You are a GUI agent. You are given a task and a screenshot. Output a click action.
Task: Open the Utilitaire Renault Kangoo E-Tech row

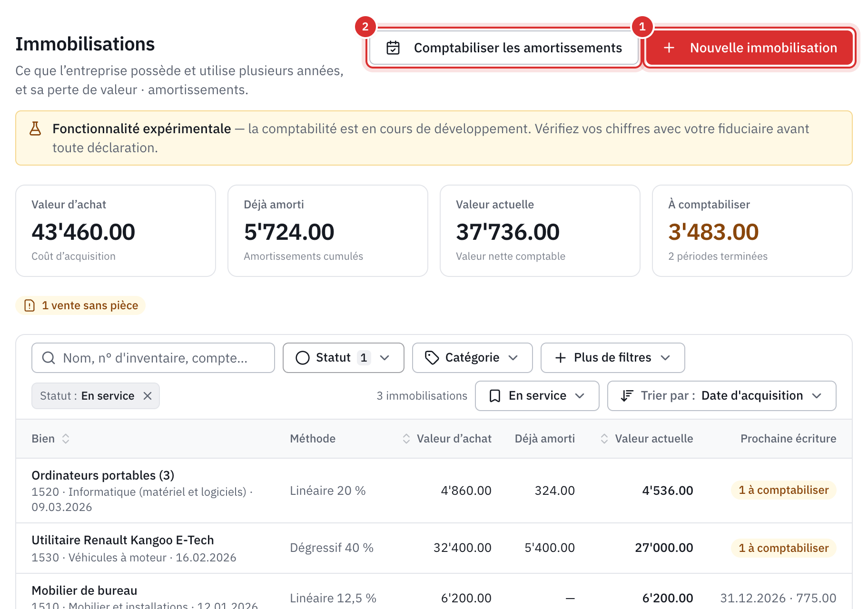pyautogui.click(x=434, y=548)
